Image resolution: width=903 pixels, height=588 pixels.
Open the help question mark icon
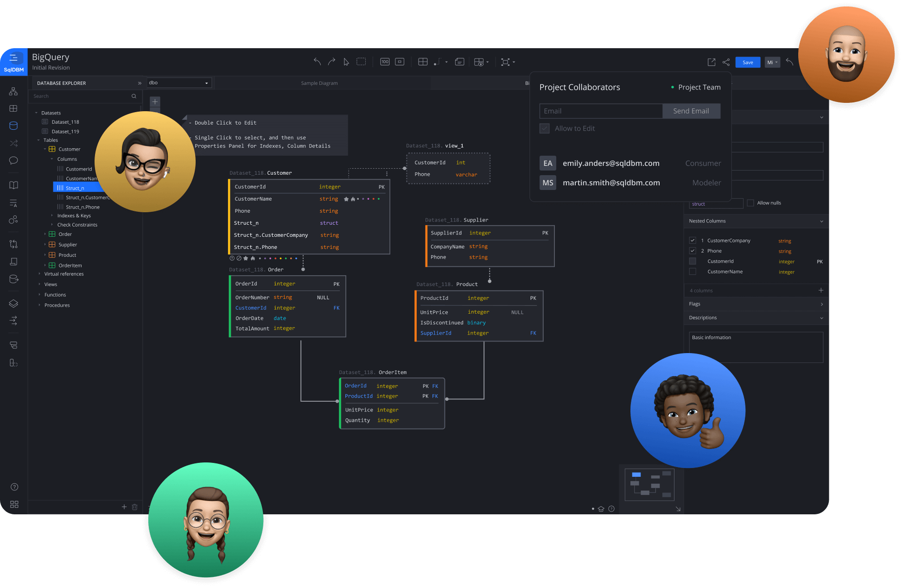(x=14, y=487)
